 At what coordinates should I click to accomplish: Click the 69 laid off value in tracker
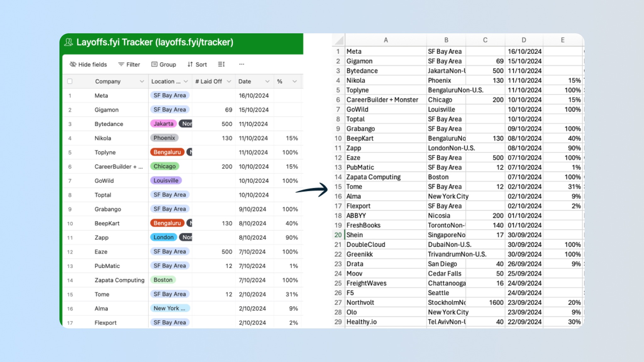coord(229,110)
